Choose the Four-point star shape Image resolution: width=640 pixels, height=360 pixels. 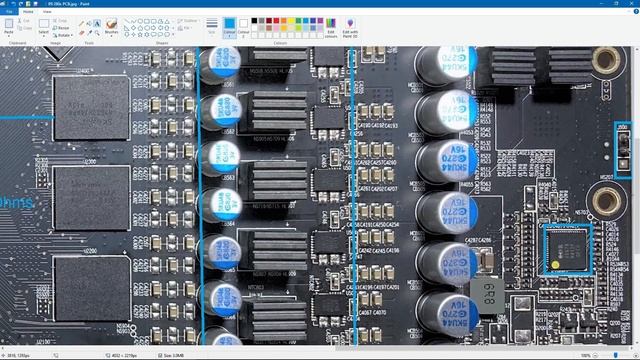pyautogui.click(x=133, y=35)
